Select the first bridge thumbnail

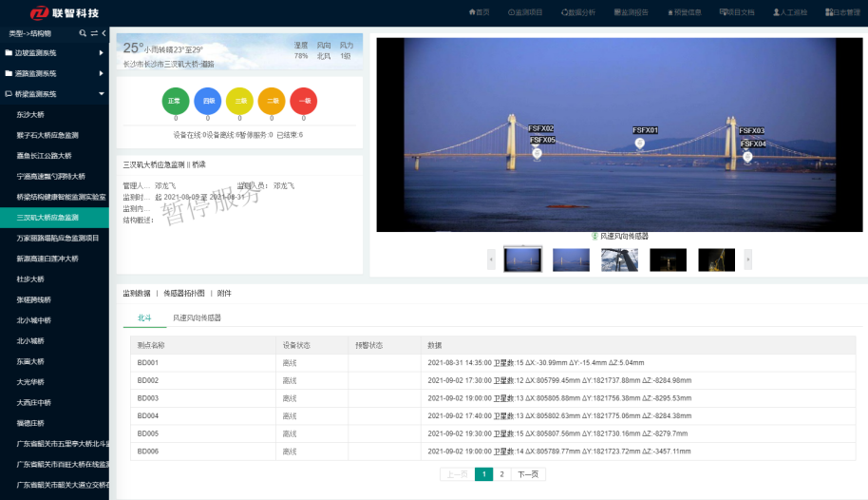(522, 260)
